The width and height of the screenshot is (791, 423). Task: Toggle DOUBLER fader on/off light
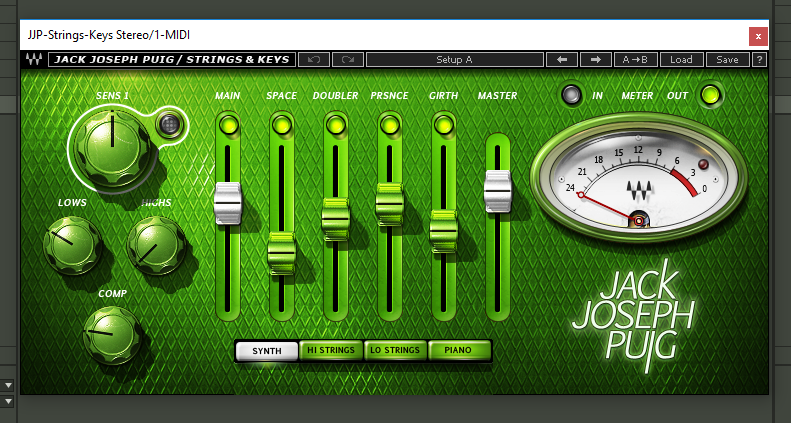point(336,125)
